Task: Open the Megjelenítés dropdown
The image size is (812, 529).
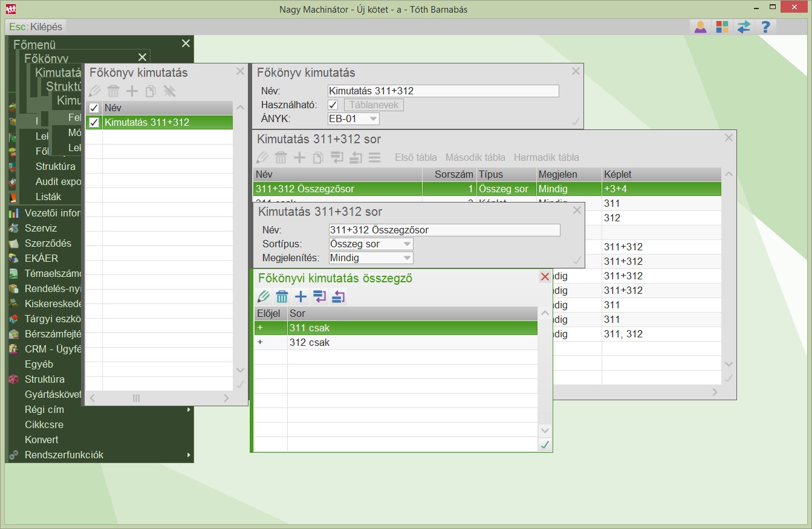Action: tap(371, 258)
